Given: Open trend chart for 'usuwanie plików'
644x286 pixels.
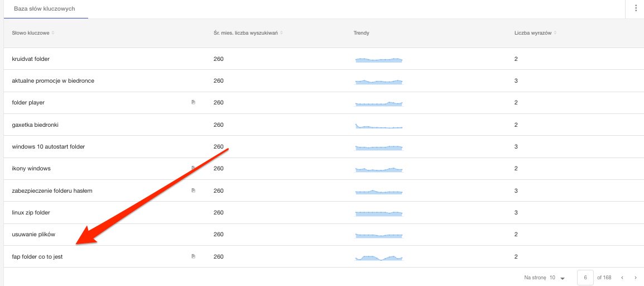Looking at the screenshot, I should (379, 236).
